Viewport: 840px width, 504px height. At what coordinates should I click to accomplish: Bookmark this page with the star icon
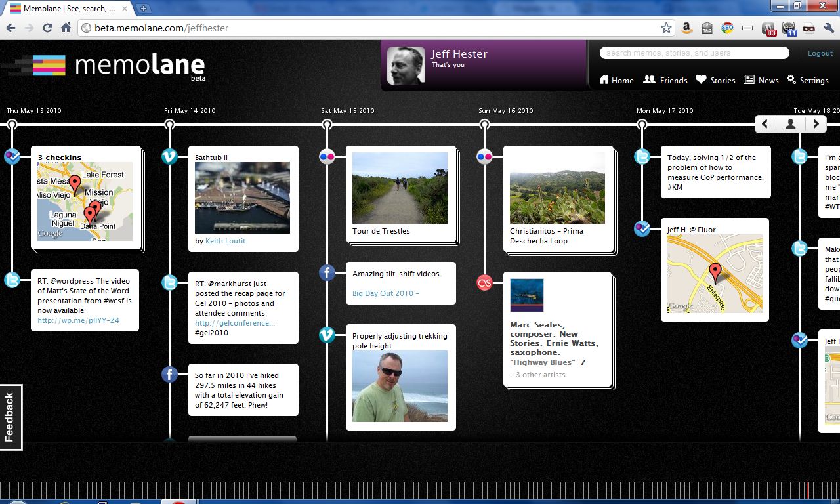coord(666,28)
